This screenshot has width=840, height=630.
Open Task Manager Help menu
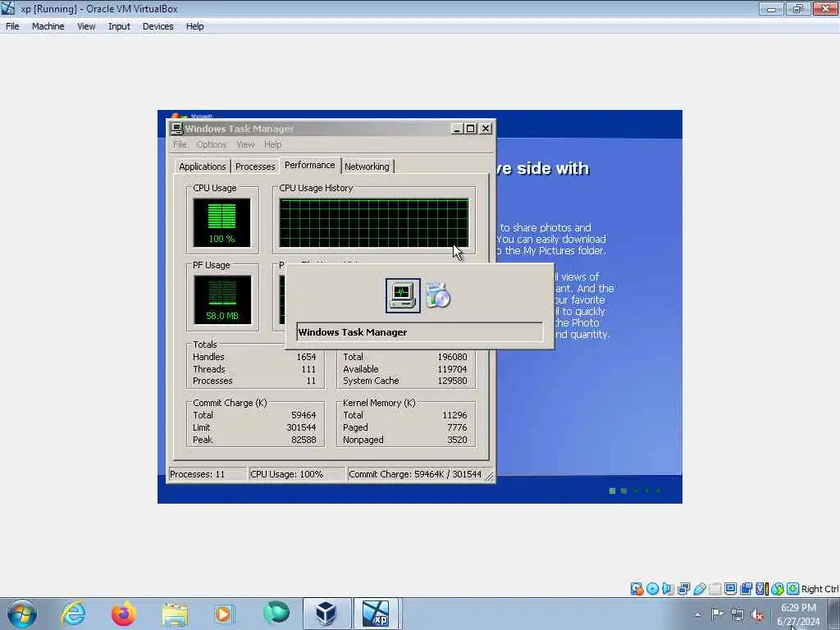pos(272,144)
